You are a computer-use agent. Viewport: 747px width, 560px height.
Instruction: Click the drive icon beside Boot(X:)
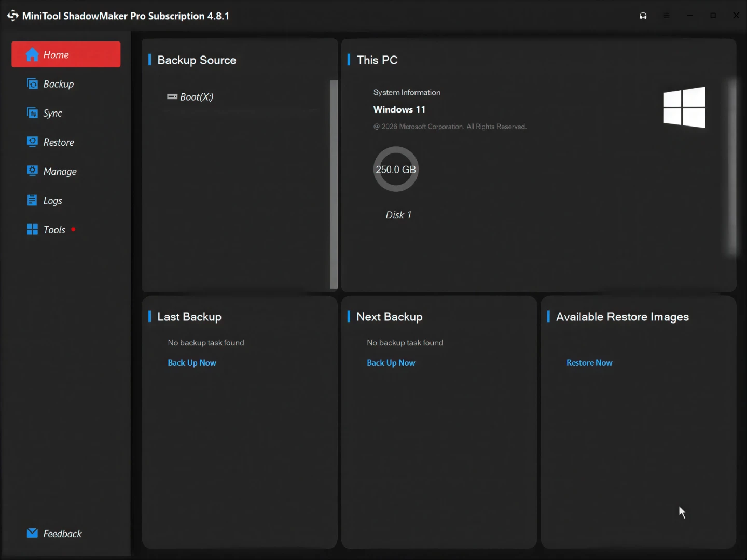point(172,96)
